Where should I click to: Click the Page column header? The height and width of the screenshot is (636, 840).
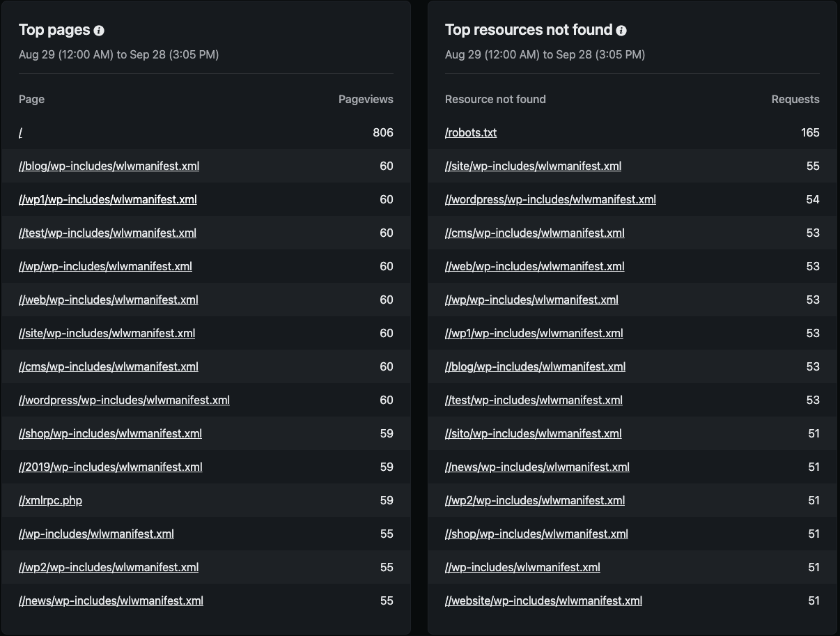pyautogui.click(x=31, y=99)
